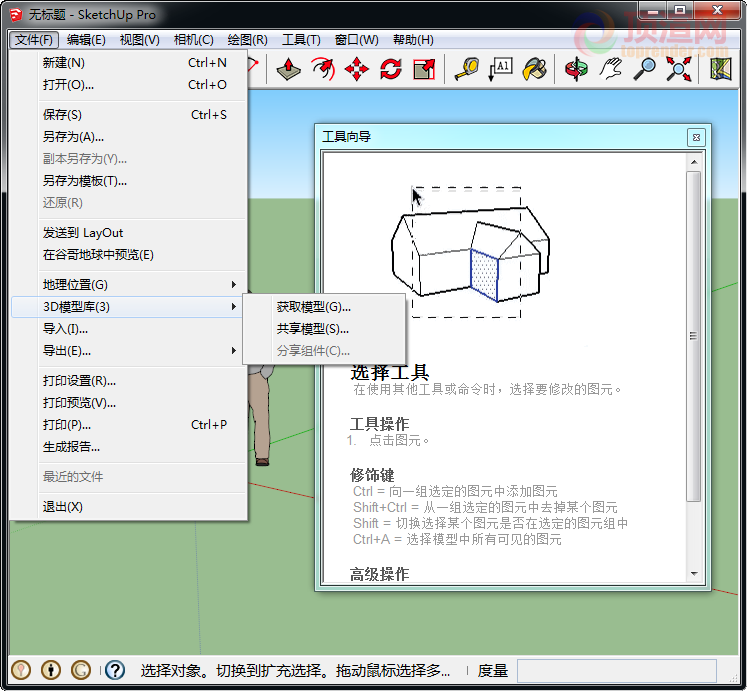The width and height of the screenshot is (747, 691).
Task: Choose 打开(O)... menu entry
Action: [128, 85]
